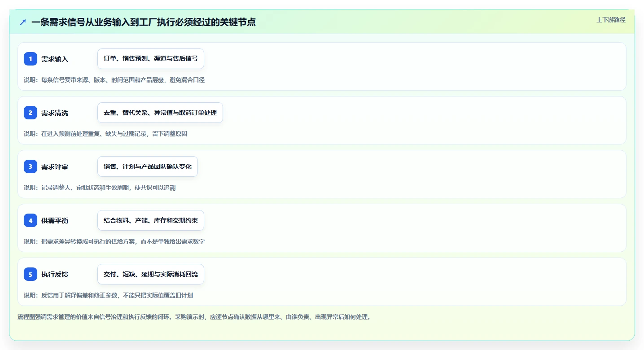Screen dimensions: 644x350
Task: Click step number badge 4
Action: tap(31, 220)
